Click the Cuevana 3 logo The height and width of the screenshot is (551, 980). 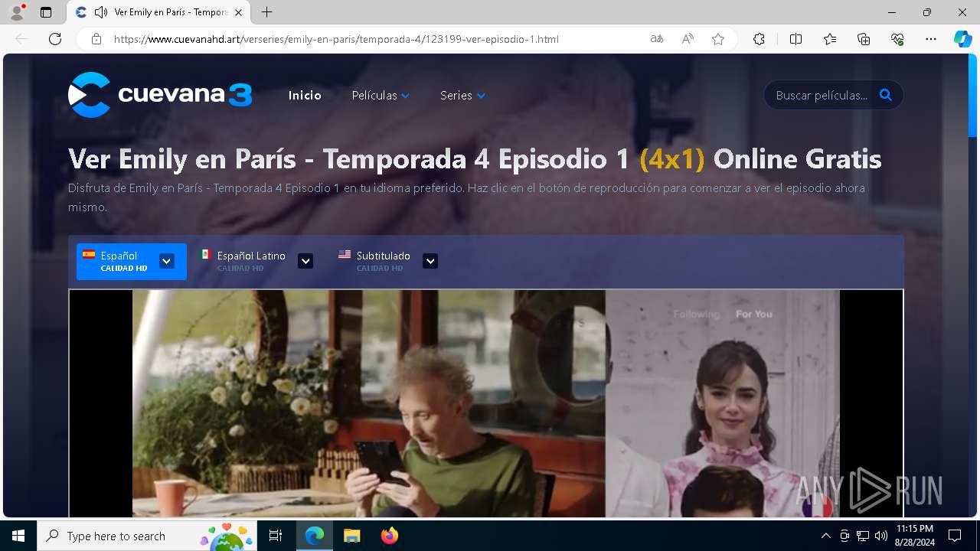[x=160, y=95]
